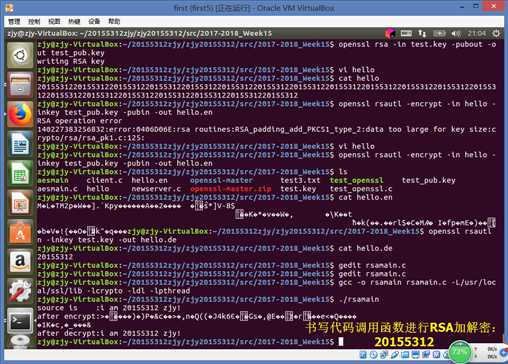508x364 pixels.
Task: Click the keyboard indicator in Ubuntu panel
Action: coord(406,33)
